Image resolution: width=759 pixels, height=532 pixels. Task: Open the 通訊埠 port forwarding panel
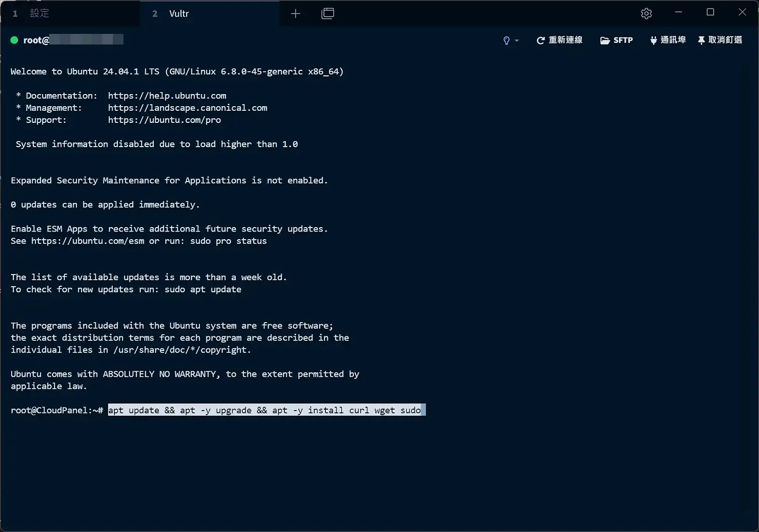tap(668, 40)
